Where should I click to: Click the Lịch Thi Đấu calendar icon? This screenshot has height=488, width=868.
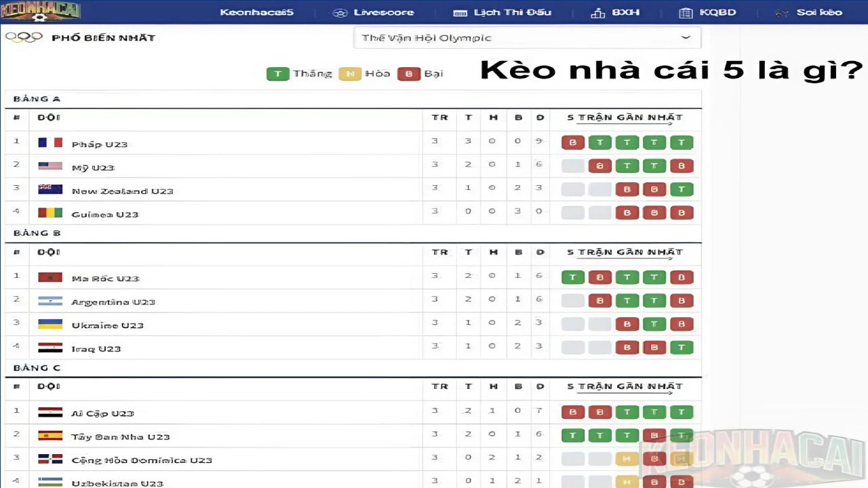click(460, 13)
